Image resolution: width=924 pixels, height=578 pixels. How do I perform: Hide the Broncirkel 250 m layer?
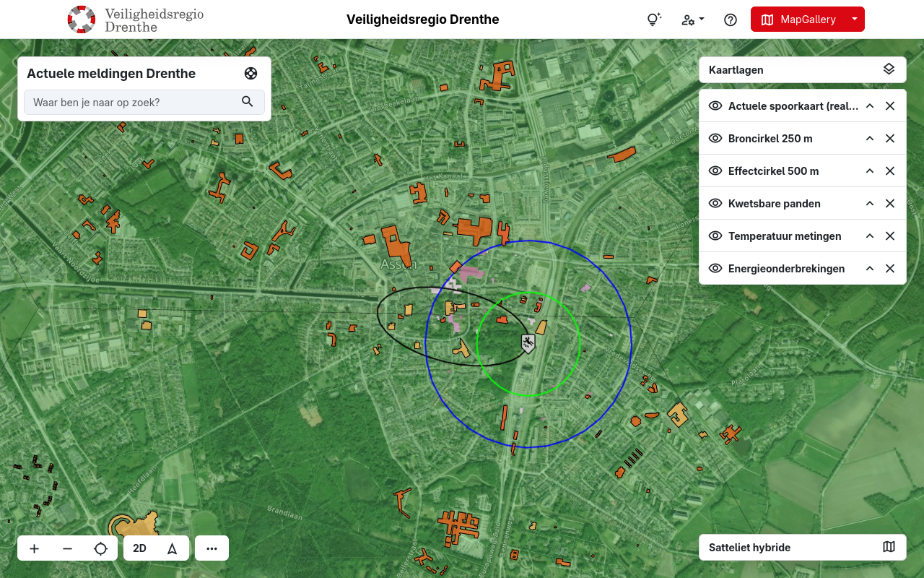[715, 138]
